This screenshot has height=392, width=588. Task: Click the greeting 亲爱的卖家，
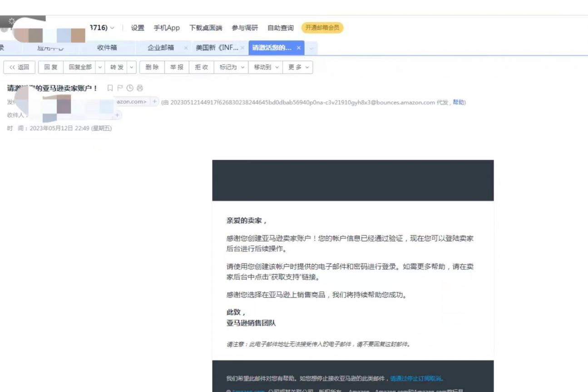click(247, 221)
